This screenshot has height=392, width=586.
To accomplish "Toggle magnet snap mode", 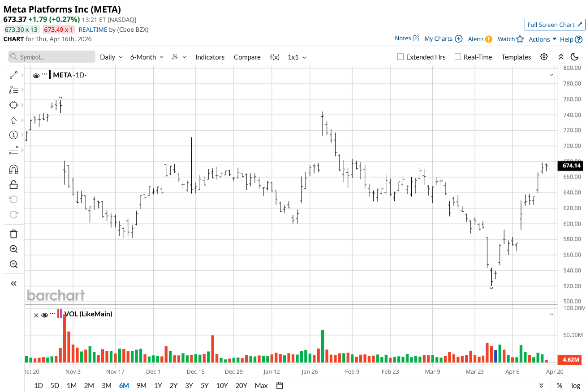I will tap(13, 170).
